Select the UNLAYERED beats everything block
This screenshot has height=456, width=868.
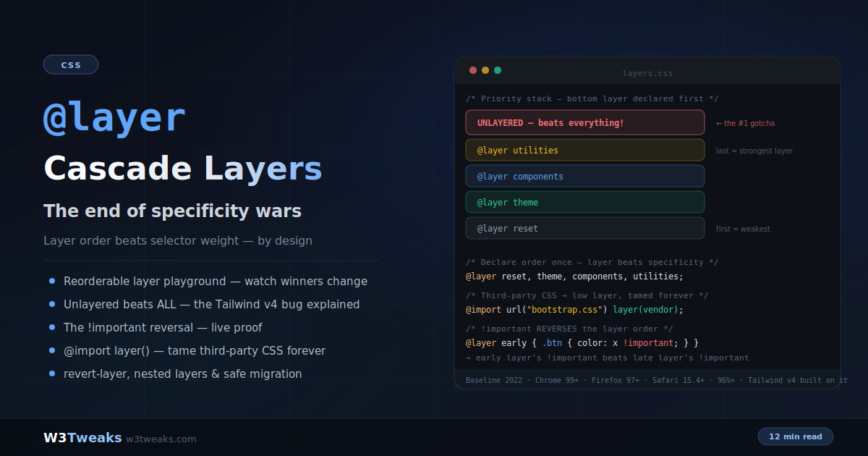click(x=585, y=122)
